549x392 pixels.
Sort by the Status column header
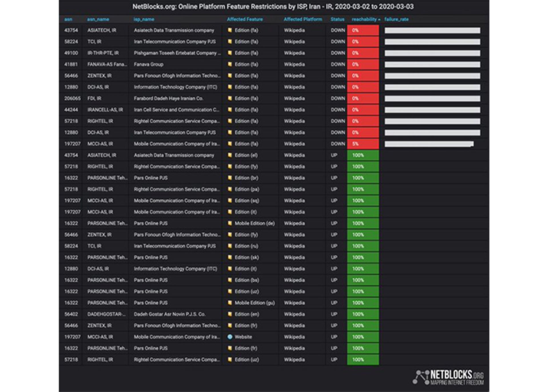[337, 19]
